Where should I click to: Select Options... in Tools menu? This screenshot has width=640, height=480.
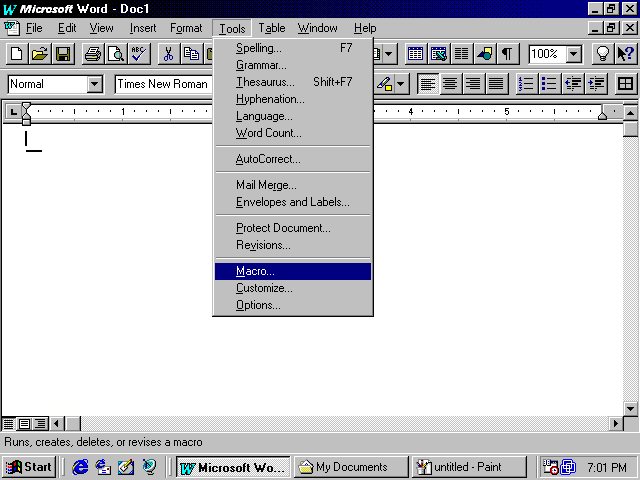(293, 305)
